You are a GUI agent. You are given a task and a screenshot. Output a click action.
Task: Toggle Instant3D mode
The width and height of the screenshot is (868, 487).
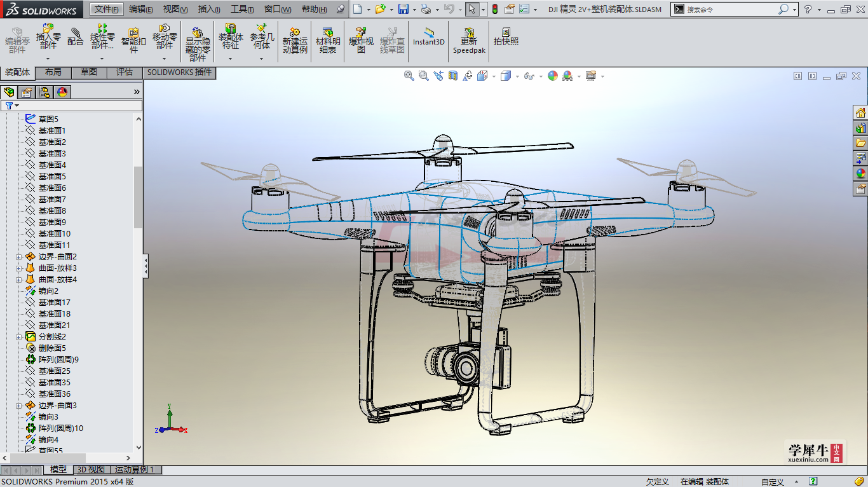coord(429,36)
